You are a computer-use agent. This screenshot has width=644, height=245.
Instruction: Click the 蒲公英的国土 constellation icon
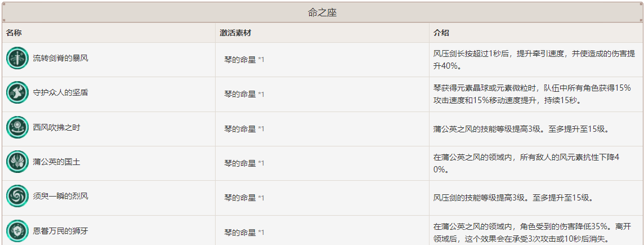pyautogui.click(x=17, y=162)
